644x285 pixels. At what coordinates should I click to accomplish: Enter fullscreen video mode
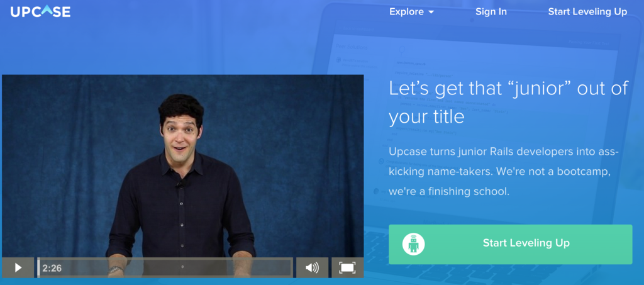point(347,268)
